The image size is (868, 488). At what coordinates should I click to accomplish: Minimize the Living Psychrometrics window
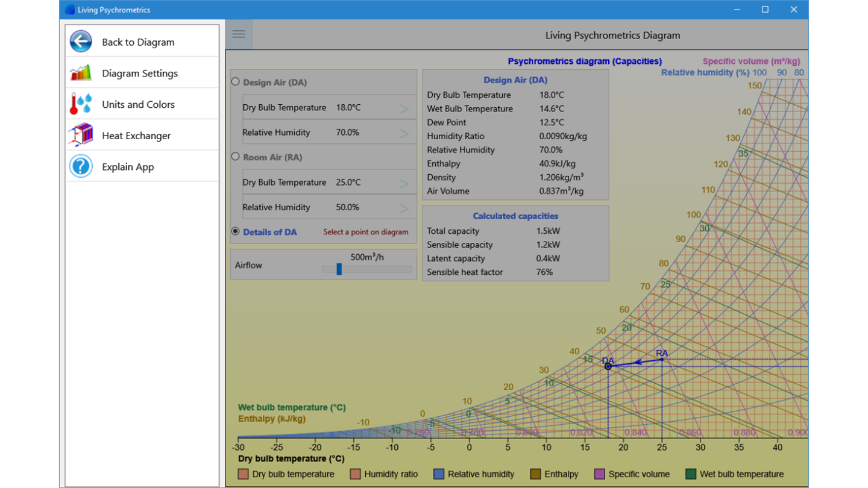point(737,10)
